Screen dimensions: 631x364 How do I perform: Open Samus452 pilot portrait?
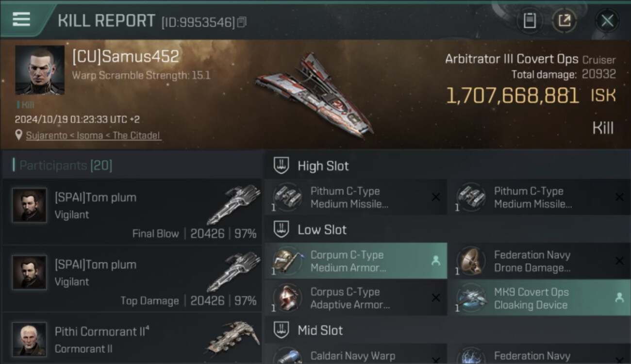point(40,70)
